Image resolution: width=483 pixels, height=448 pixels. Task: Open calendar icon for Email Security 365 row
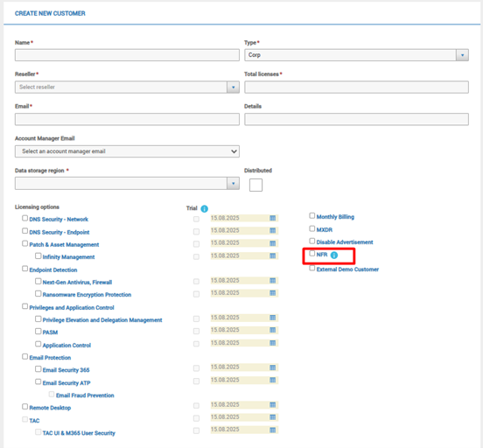pyautogui.click(x=273, y=367)
